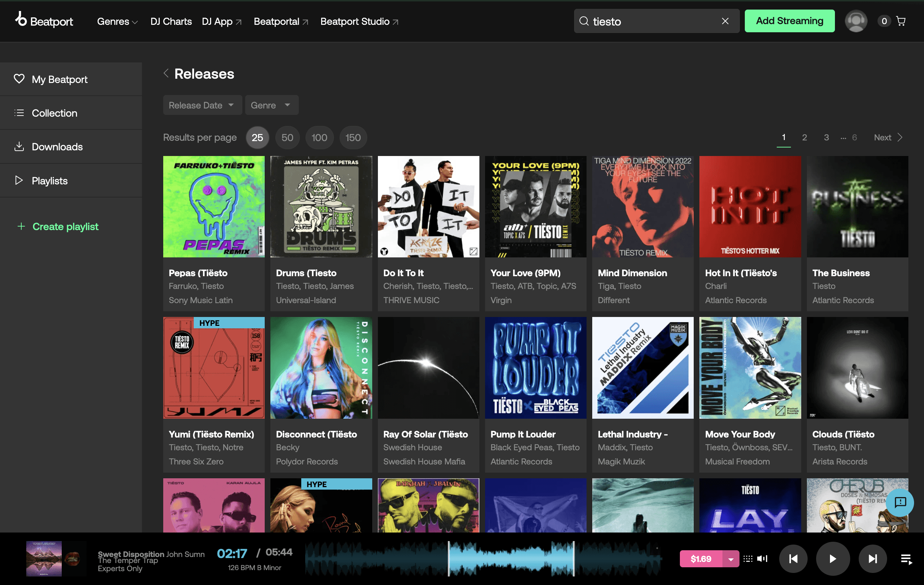
Task: Open Collection in the sidebar
Action: (x=71, y=113)
